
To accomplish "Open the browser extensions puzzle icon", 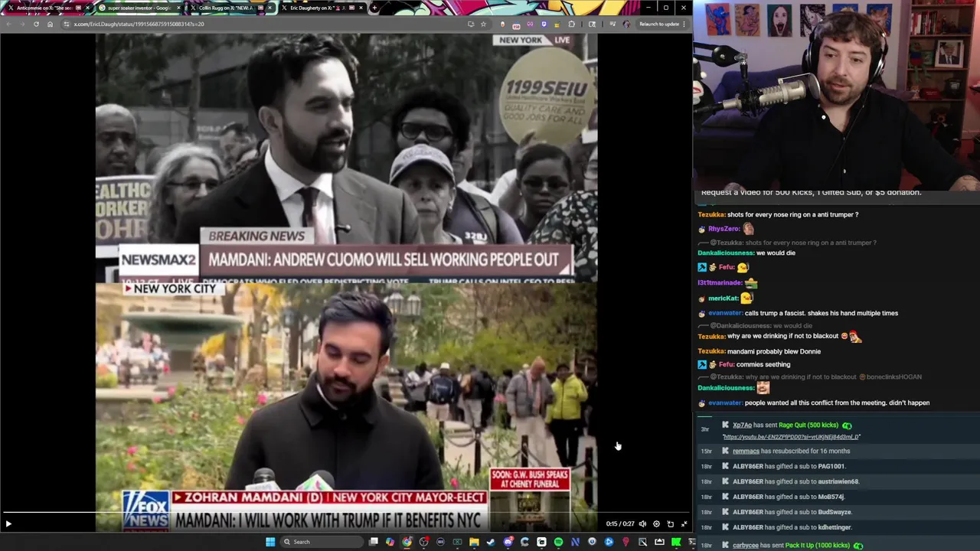I will [x=571, y=24].
